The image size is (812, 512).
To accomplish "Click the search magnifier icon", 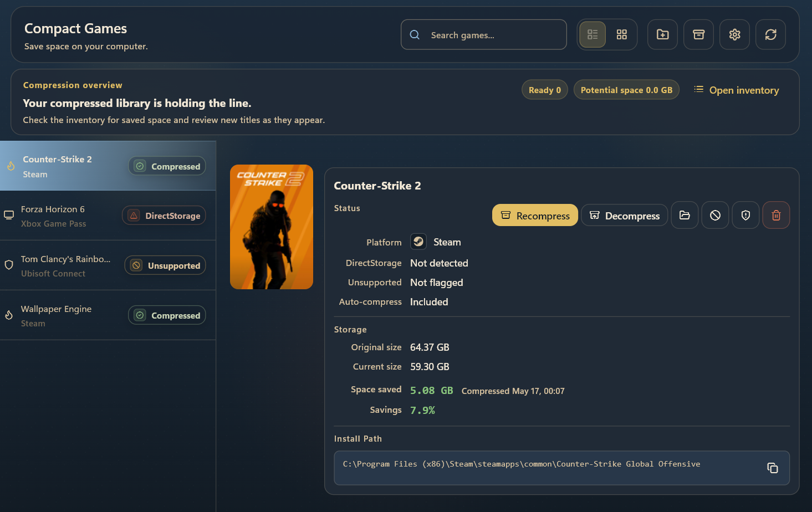I will tap(415, 35).
